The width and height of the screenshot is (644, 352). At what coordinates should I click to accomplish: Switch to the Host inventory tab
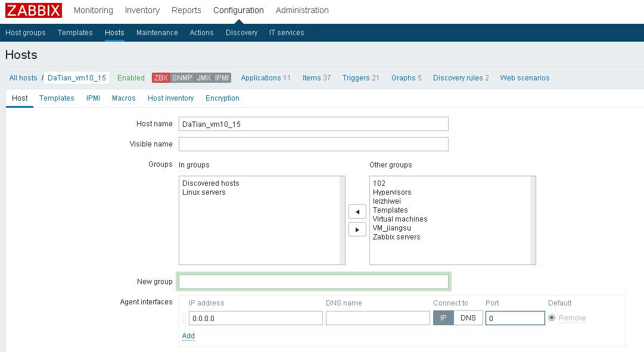click(170, 98)
